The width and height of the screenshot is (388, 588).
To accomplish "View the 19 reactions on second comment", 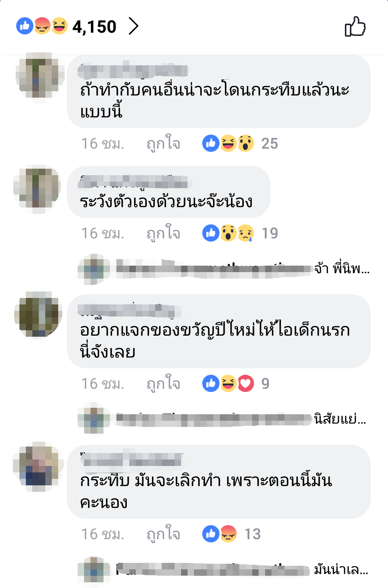I will point(240,233).
